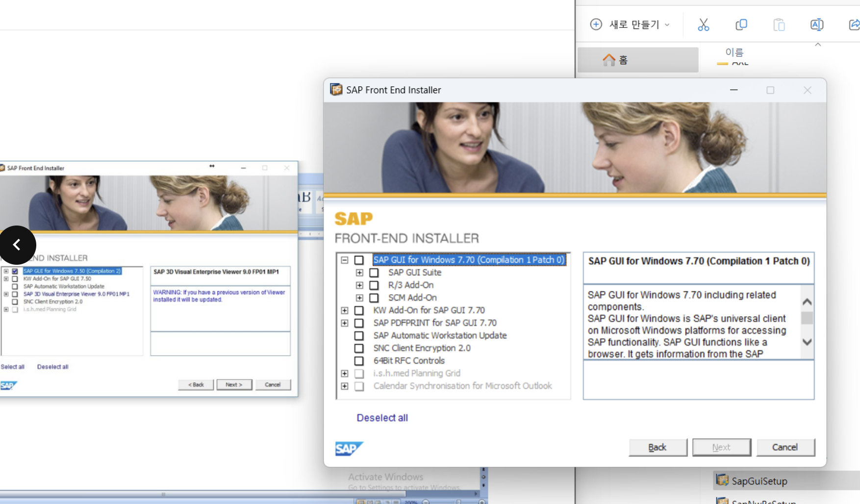Expand Calendar Synchronisation for Microsoft Outlook node
The image size is (860, 504).
345,386
